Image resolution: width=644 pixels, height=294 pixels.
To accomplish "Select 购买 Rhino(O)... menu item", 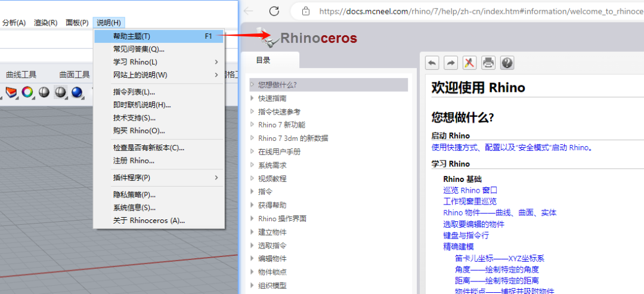I will click(x=159, y=131).
